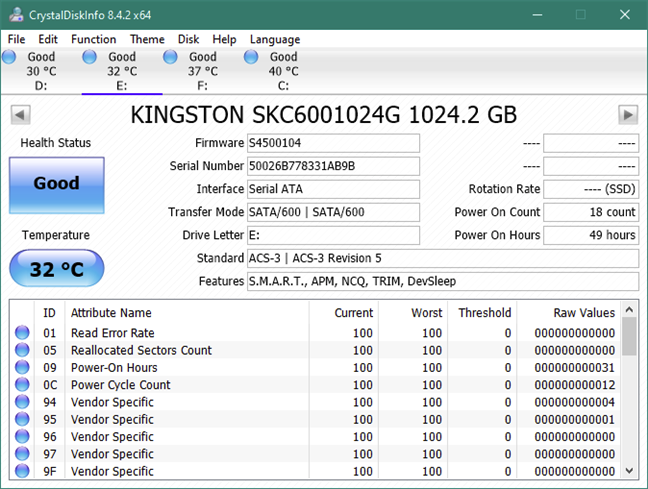Click raw value 000000000004

point(574,402)
